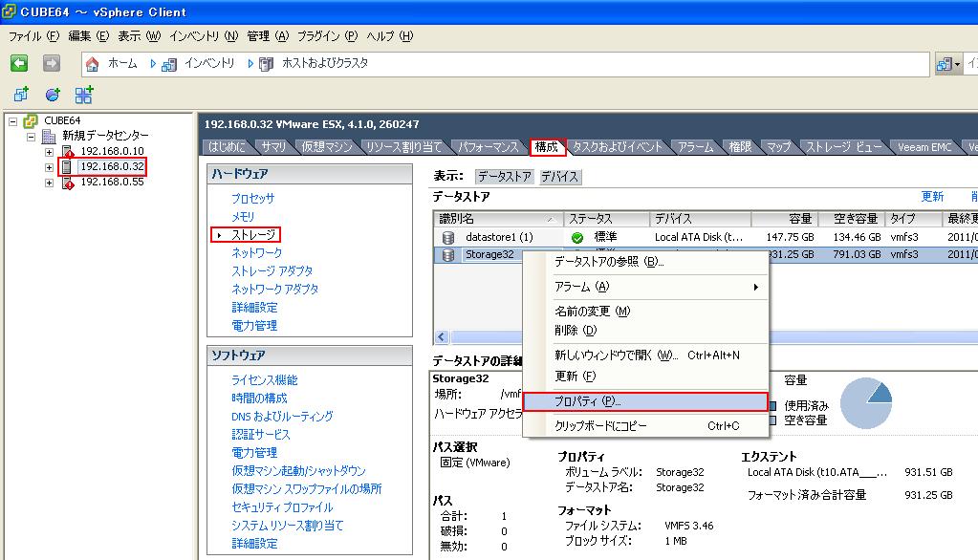Choose 更新 (F) in the context menu
Image resolution: width=978 pixels, height=560 pixels.
point(645,376)
